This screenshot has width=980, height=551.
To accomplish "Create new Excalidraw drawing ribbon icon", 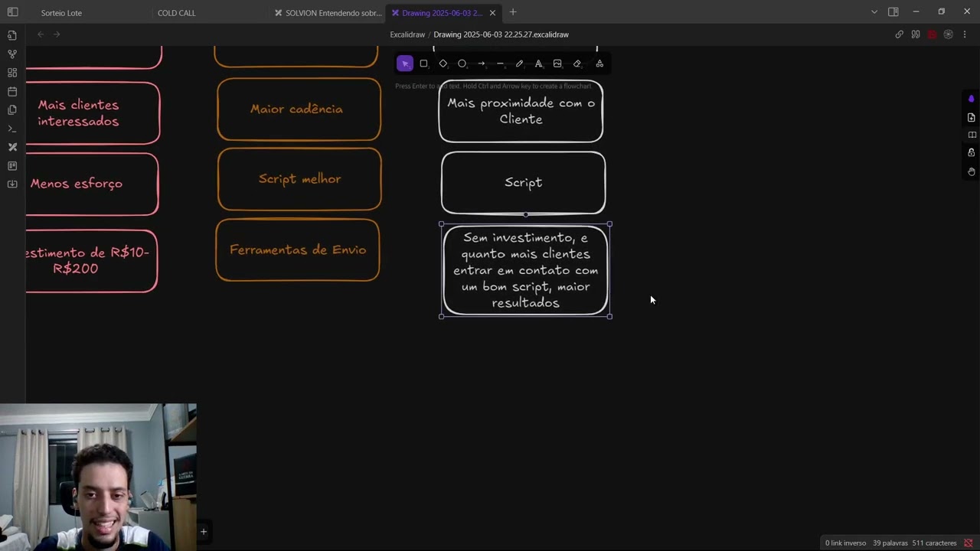I will (12, 147).
